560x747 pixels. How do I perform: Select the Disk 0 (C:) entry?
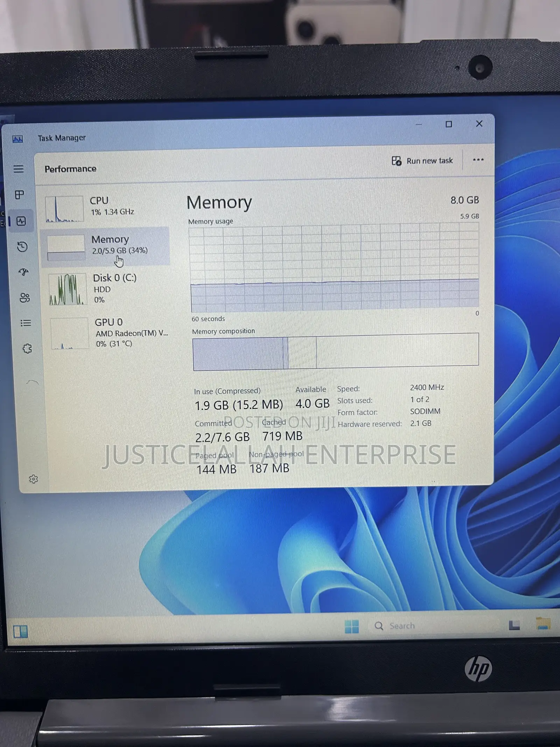(107, 289)
